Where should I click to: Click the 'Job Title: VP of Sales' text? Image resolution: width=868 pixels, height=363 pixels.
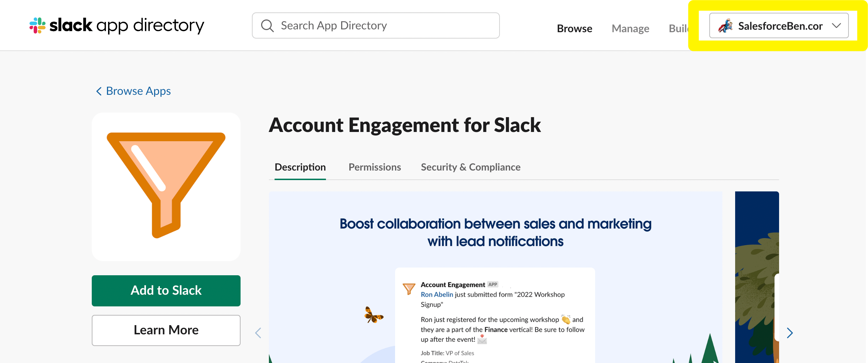(x=447, y=353)
